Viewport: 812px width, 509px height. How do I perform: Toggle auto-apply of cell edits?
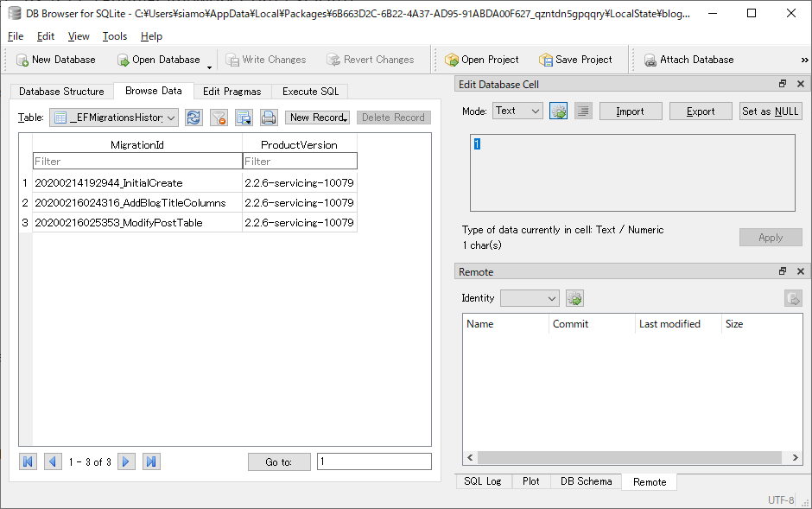pyautogui.click(x=558, y=111)
